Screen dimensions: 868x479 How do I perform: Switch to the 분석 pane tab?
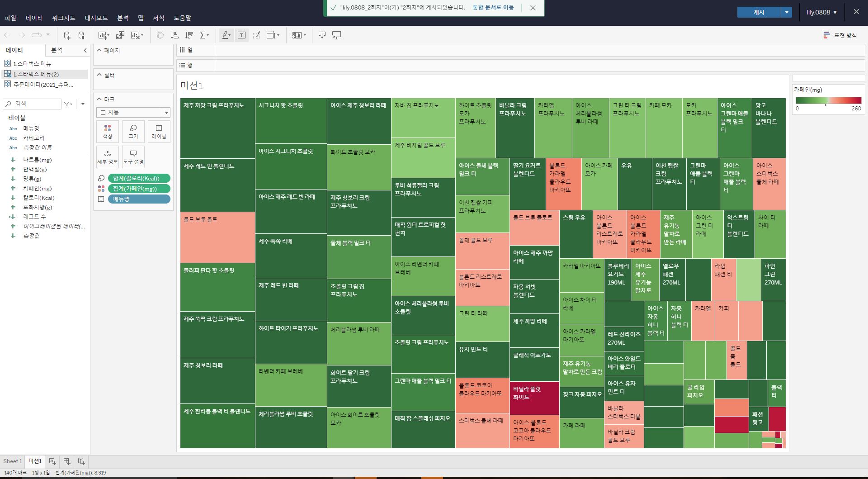57,50
